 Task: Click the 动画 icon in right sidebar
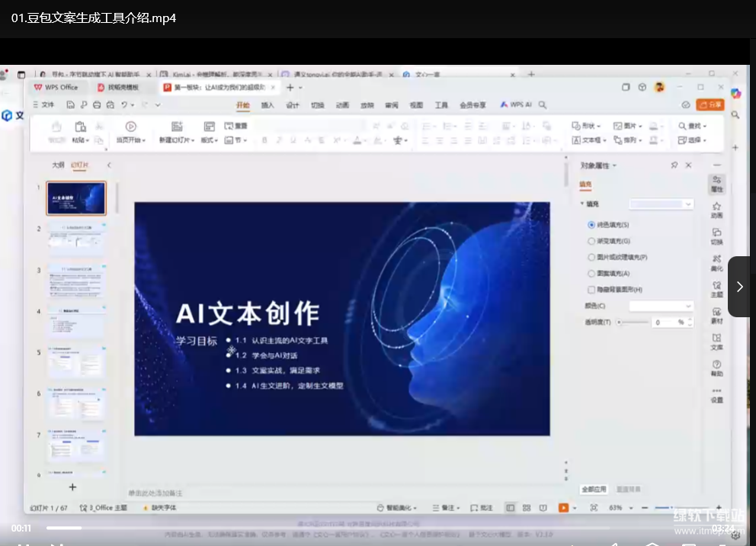click(x=716, y=210)
